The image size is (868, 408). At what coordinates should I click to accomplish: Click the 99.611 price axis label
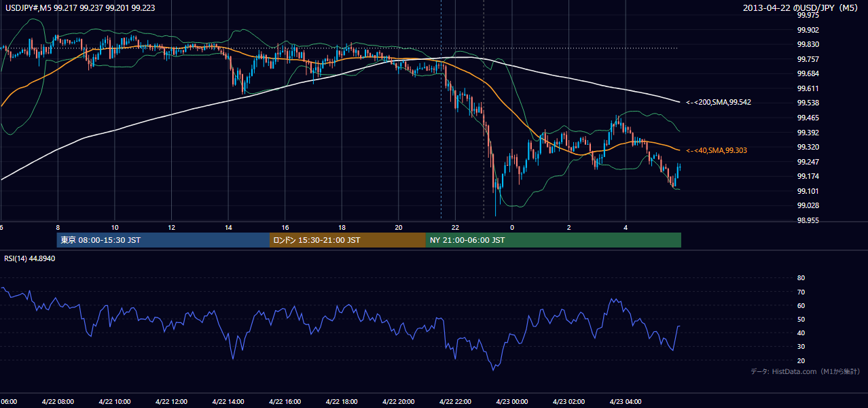pos(808,88)
